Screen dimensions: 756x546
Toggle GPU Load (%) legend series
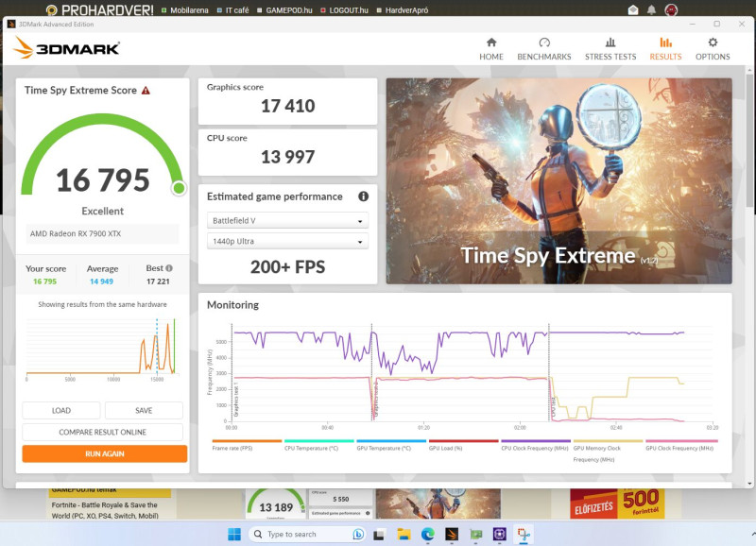coord(463,445)
